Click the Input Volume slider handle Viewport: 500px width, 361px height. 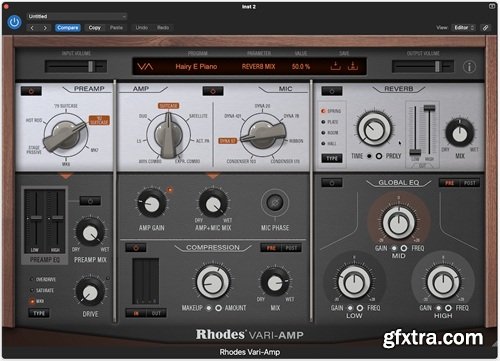[x=90, y=66]
